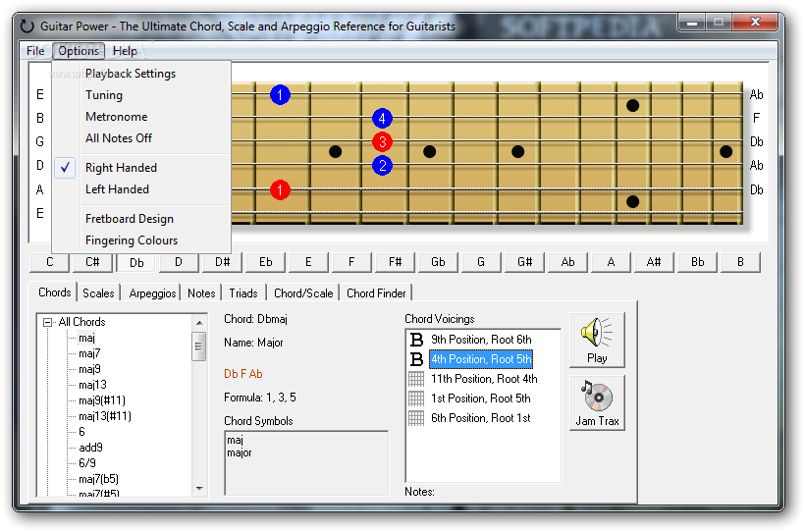
Task: Select root note Eb button
Action: tap(265, 262)
